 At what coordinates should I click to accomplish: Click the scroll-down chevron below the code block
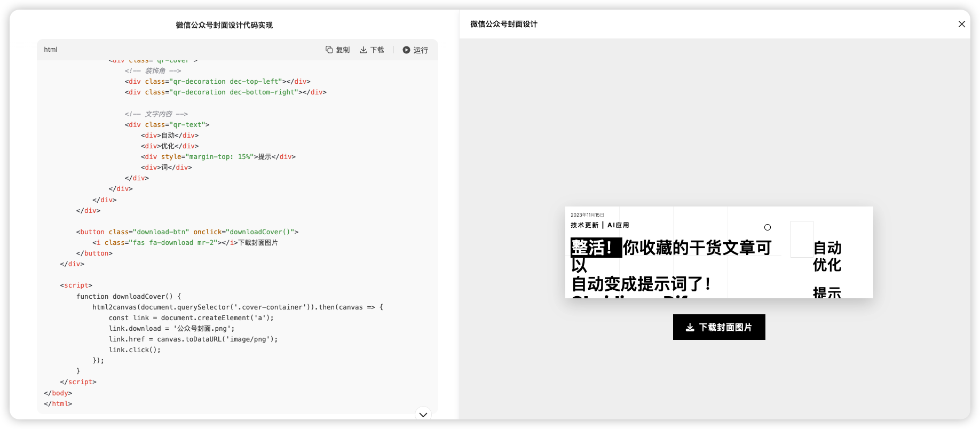[x=423, y=415]
